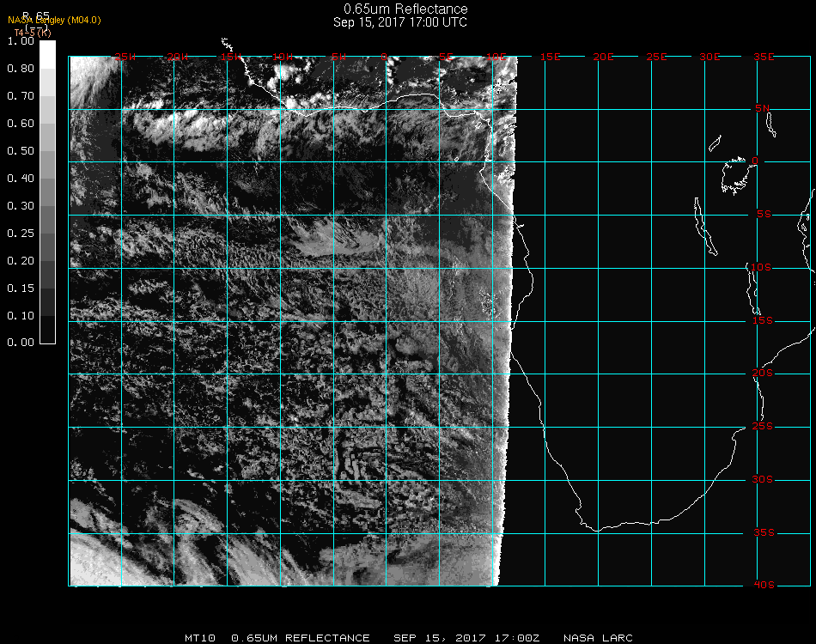816x644 pixels.
Task: Click the 15E longitude label
Action: 550,57
